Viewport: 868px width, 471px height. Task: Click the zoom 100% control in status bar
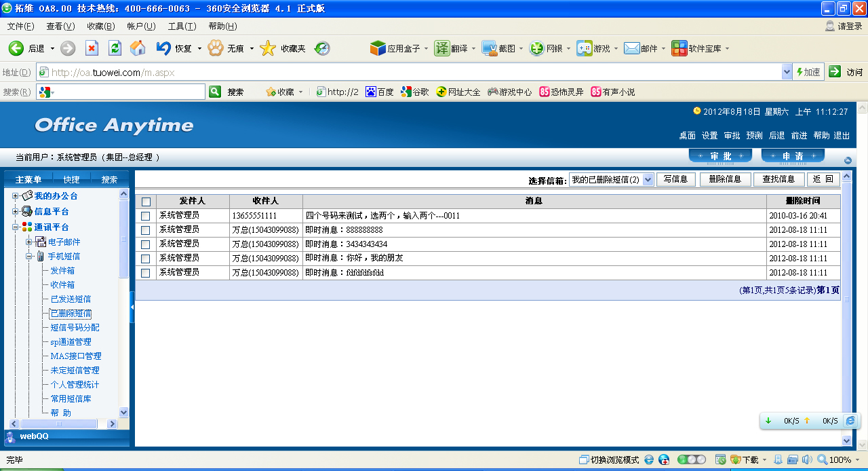pyautogui.click(x=834, y=459)
